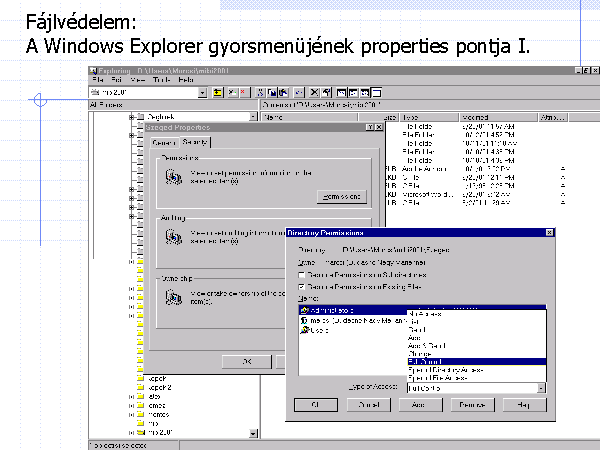Screen dimensions: 600x450
Task: Choose Full Control from the access list
Action: pos(426,361)
